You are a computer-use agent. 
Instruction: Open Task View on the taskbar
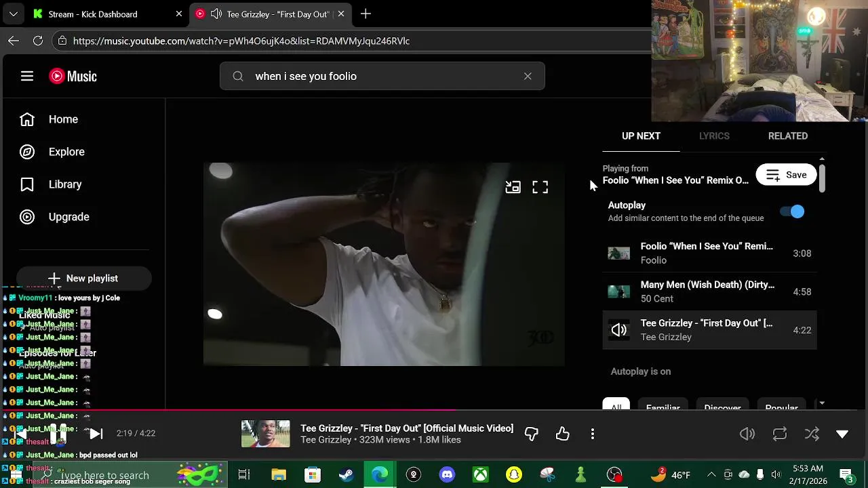coord(244,474)
